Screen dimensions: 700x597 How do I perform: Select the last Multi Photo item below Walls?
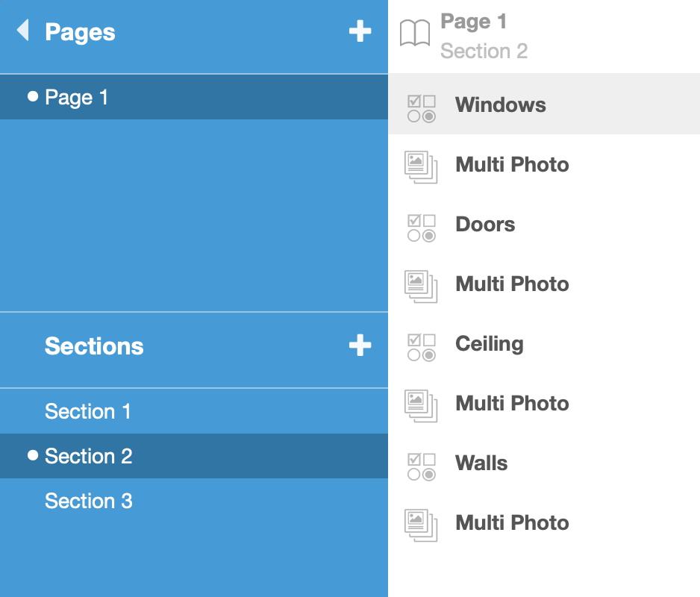(x=512, y=522)
